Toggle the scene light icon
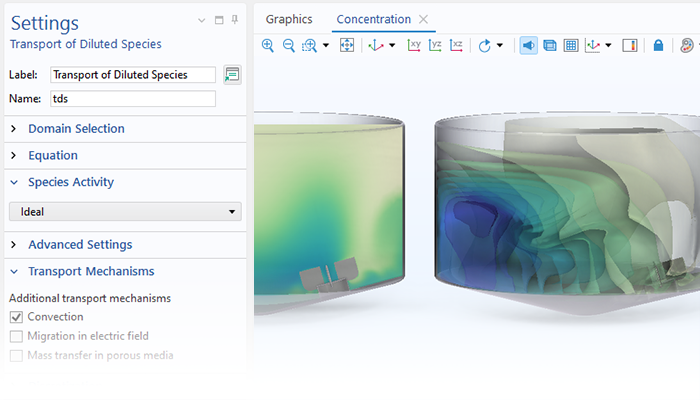The image size is (700, 400). click(x=529, y=45)
